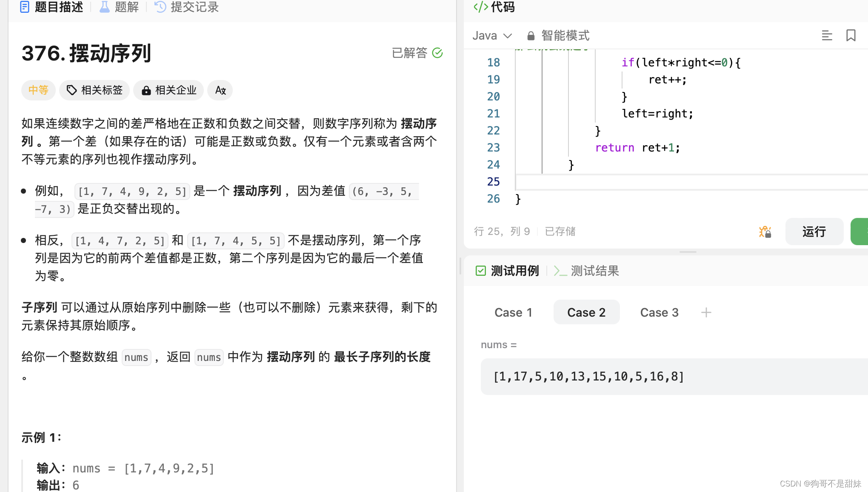This screenshot has height=492, width=868.
Task: Click the 提交记录 history clock icon
Action: coord(160,7)
